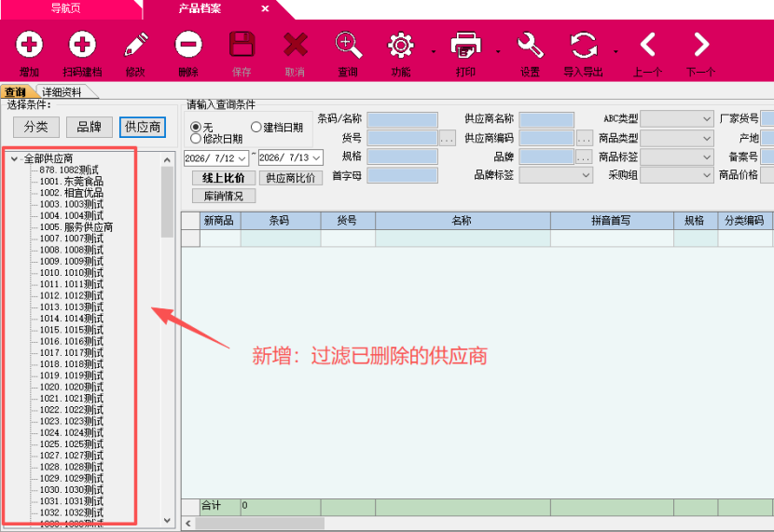This screenshot has width=774, height=532.
Task: Click the supplier tree scrollbar down arrow
Action: tap(167, 520)
